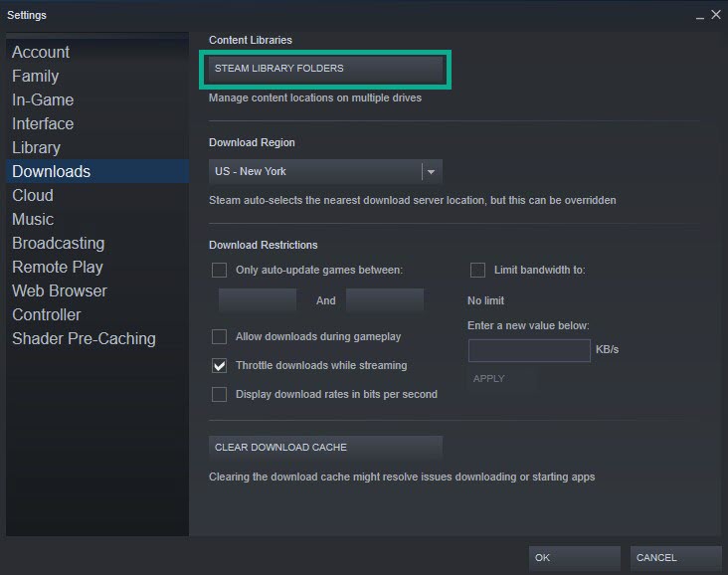Click the Cancel button
Screen dimensions: 728x575
click(x=676, y=558)
